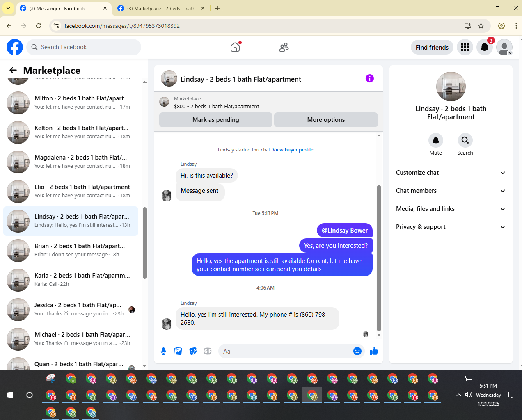Open the Kelton conversation
The width and height of the screenshot is (522, 420).
click(x=71, y=132)
